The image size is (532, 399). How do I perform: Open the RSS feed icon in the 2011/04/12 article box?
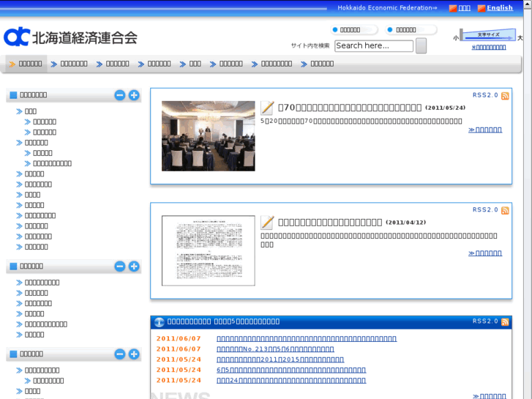click(505, 210)
